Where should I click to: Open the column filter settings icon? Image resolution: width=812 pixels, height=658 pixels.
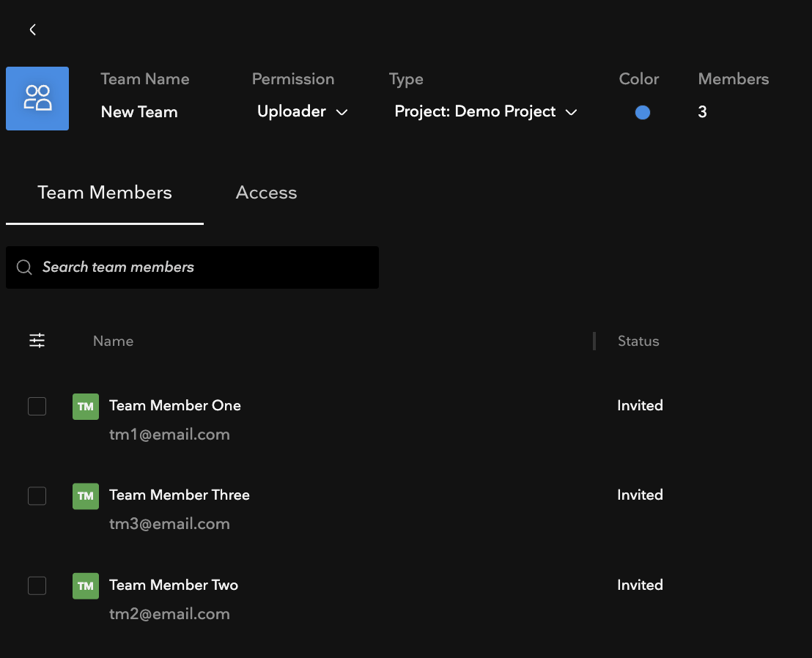coord(37,341)
